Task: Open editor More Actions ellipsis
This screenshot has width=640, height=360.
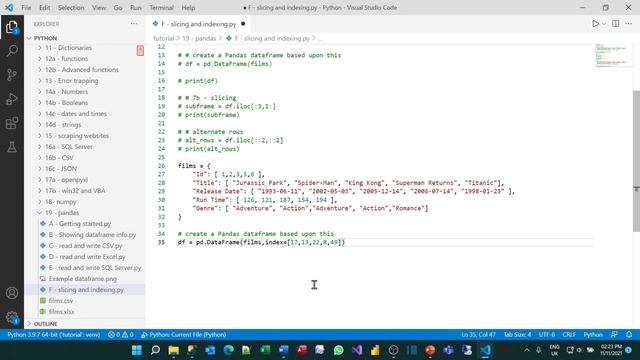Action: (x=629, y=24)
